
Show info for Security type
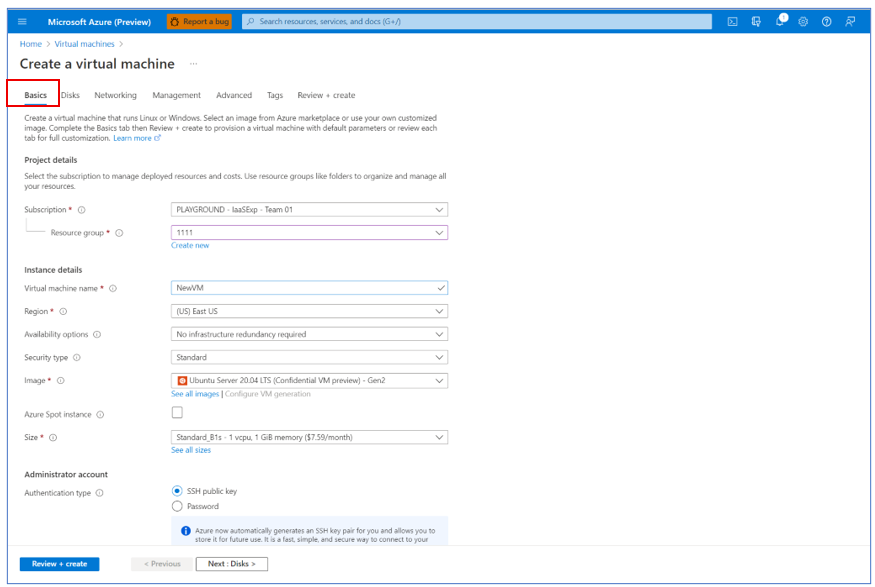click(x=77, y=358)
